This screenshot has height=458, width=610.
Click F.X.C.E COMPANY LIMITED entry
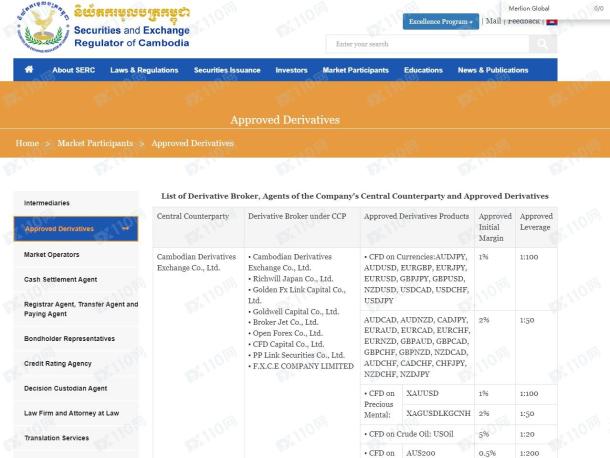click(x=303, y=366)
